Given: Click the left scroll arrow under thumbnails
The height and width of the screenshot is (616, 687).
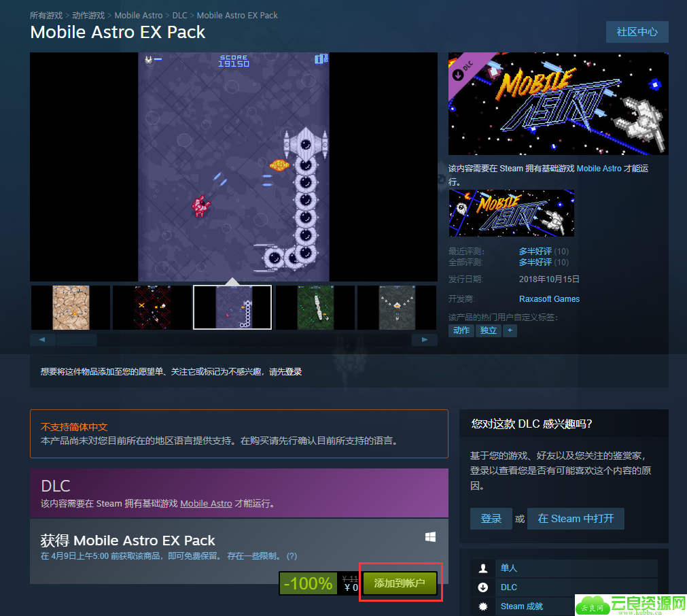Looking at the screenshot, I should [42, 339].
